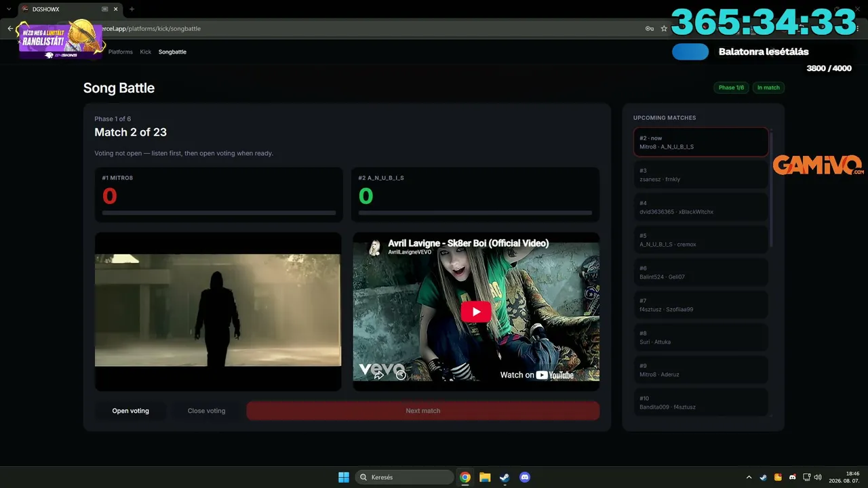The width and height of the screenshot is (868, 488).
Task: Select match #8 Suri vs Attuka
Action: (x=701, y=338)
